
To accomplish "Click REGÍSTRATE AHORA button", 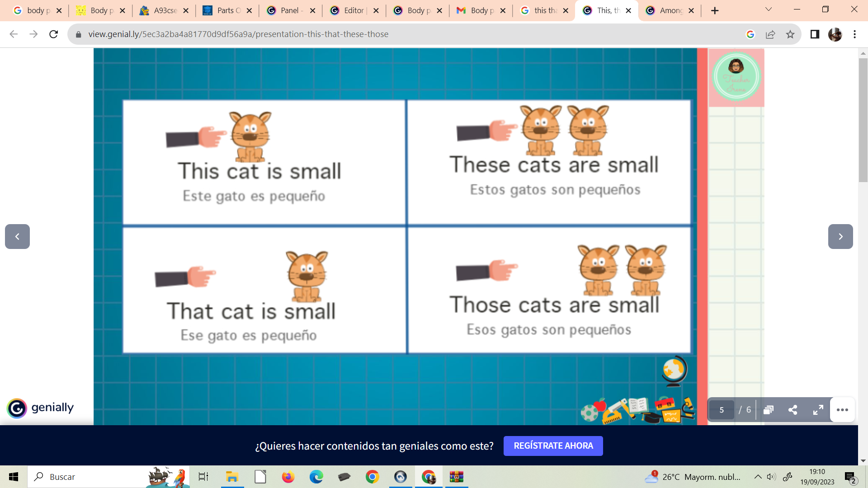I will click(553, 446).
